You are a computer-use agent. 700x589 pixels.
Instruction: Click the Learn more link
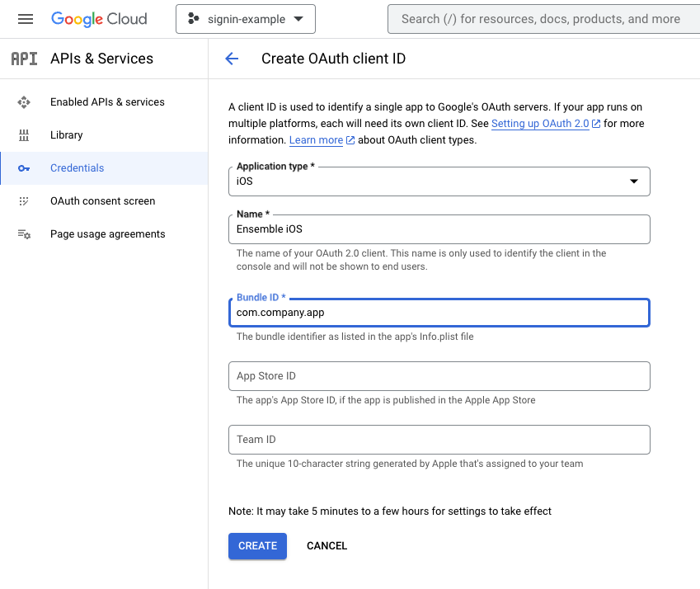click(315, 139)
